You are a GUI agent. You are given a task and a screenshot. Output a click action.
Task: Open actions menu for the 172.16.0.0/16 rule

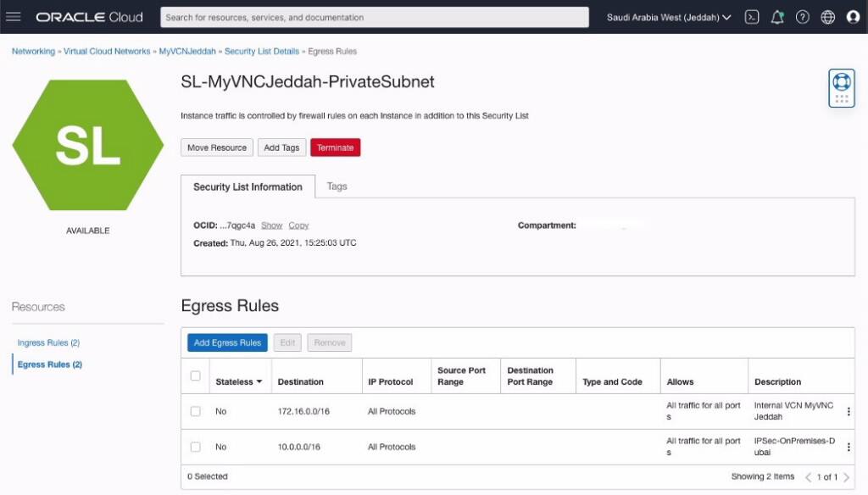(849, 411)
